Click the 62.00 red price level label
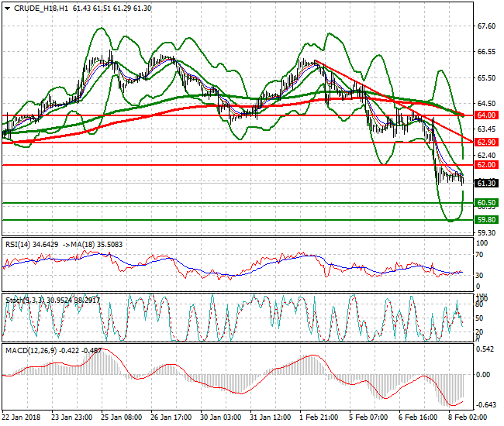 [486, 165]
